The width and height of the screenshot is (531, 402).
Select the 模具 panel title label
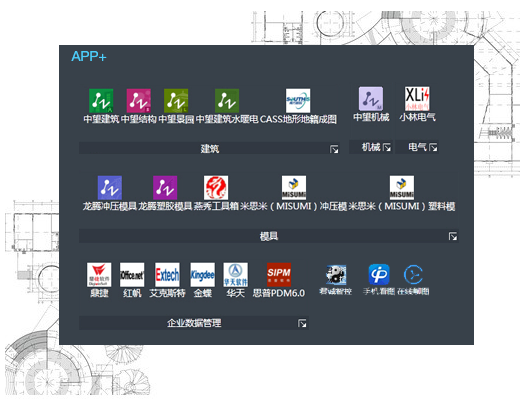(x=269, y=236)
